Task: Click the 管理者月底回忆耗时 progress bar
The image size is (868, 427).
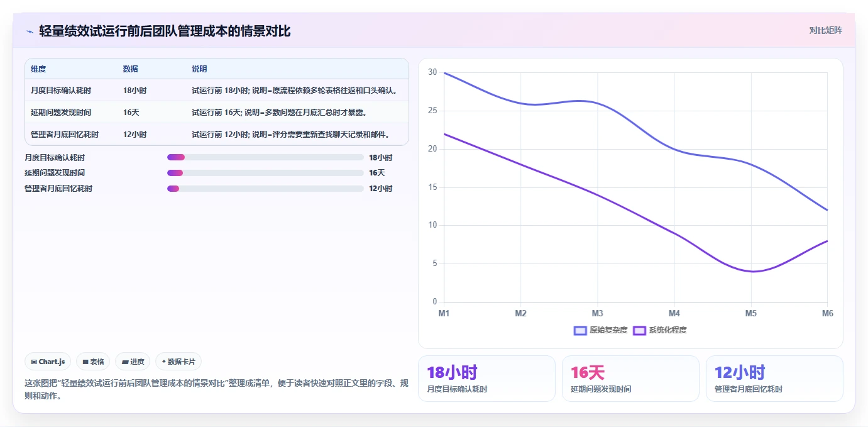Action: (x=265, y=189)
